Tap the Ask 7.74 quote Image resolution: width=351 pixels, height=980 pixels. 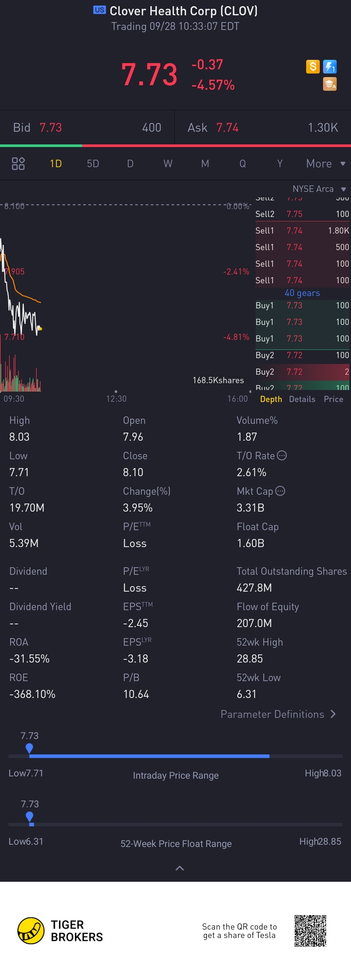[x=263, y=128]
